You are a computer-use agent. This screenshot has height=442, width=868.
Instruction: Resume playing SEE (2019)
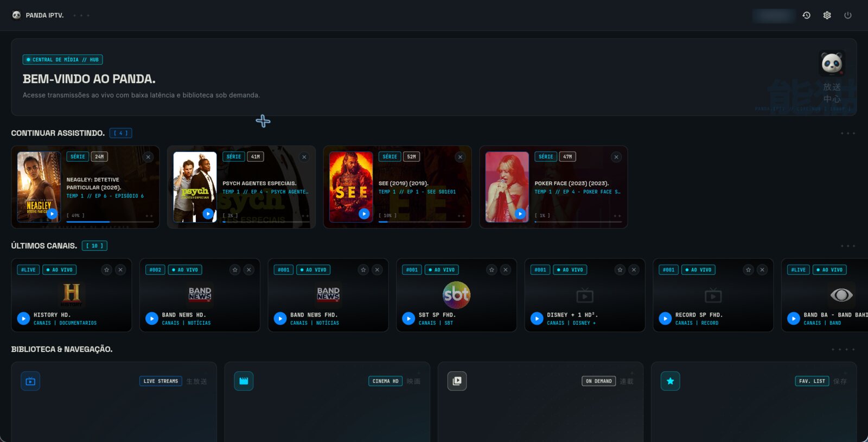pyautogui.click(x=364, y=214)
